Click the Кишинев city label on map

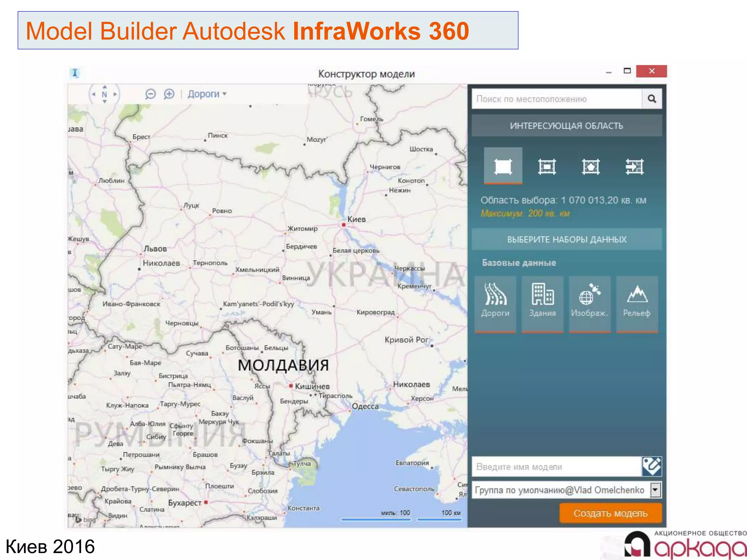tap(312, 386)
